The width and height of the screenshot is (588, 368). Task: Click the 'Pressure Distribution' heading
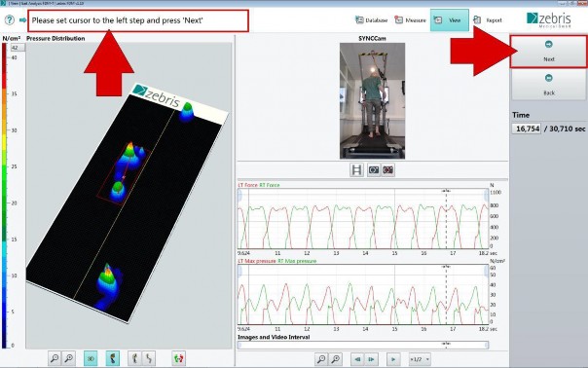point(55,38)
